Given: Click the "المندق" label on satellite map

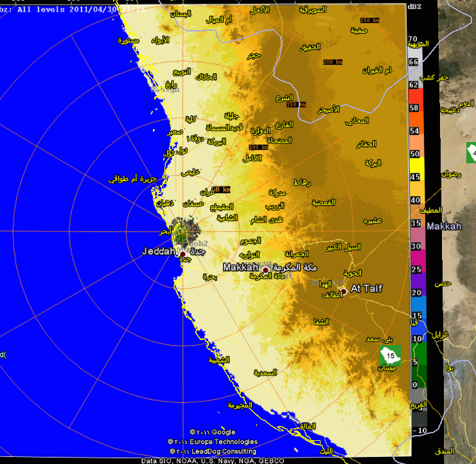Looking at the screenshot, I should pos(445,451).
